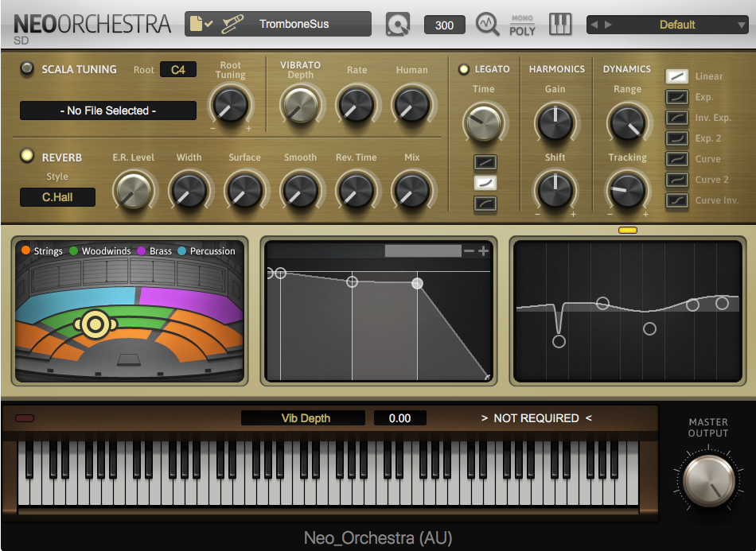Click the lowest EQ notch node

click(559, 341)
